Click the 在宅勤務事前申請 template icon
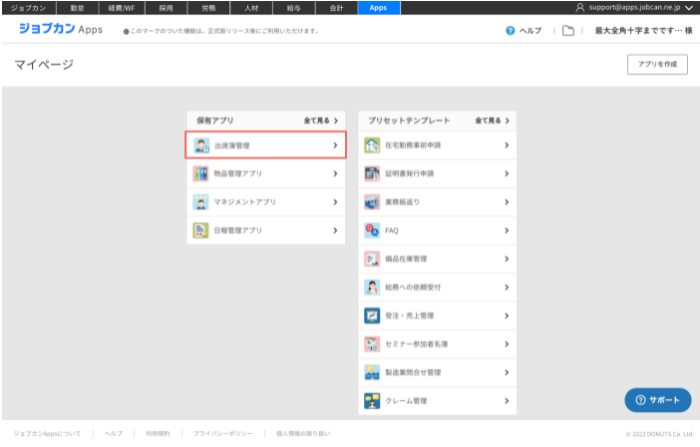This screenshot has width=700, height=447. click(x=372, y=146)
